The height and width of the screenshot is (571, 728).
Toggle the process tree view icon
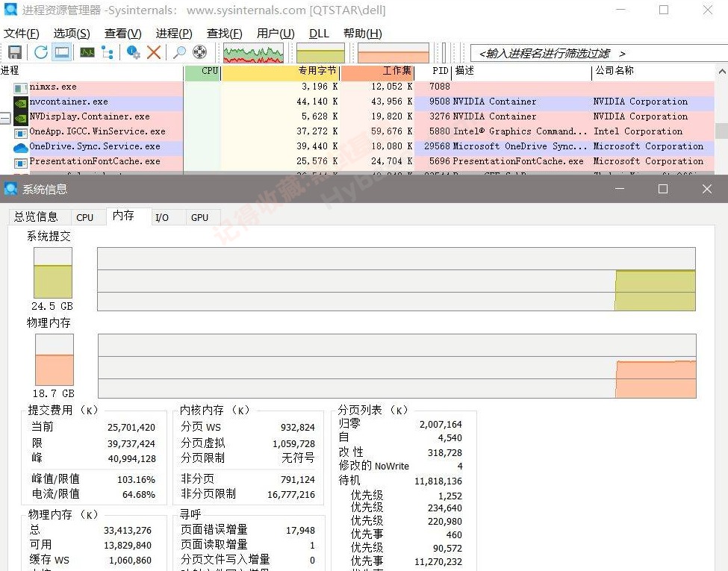[x=109, y=52]
